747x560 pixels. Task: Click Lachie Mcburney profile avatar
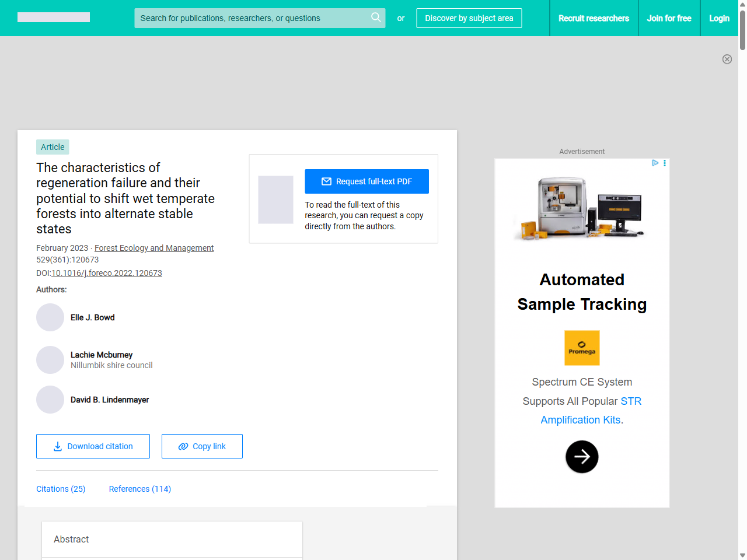(50, 360)
